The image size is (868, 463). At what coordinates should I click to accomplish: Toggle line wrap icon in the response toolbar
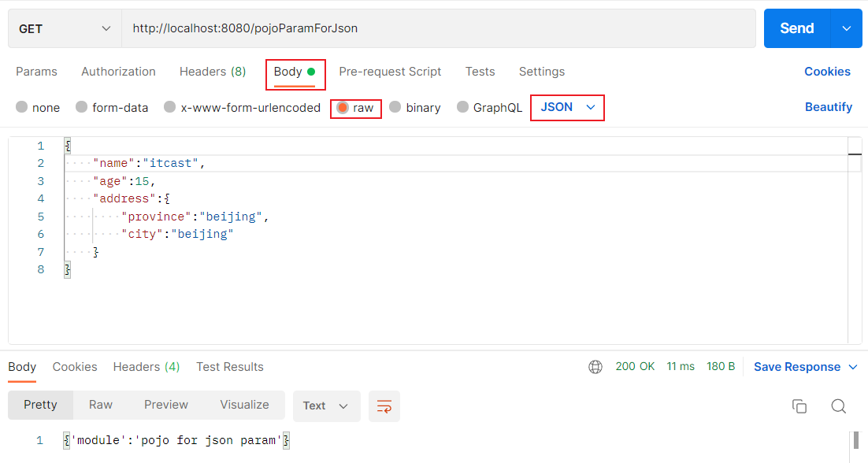[x=384, y=406]
